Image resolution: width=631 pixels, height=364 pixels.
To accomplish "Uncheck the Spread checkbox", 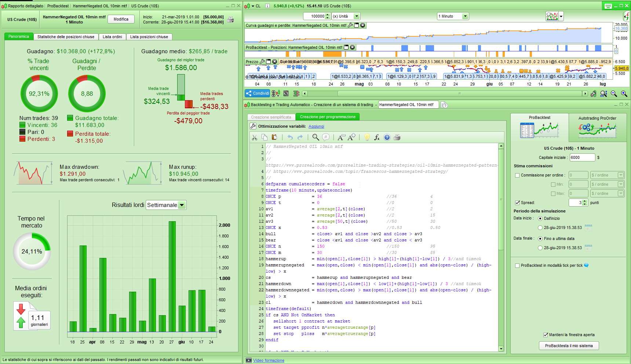I will pos(517,203).
